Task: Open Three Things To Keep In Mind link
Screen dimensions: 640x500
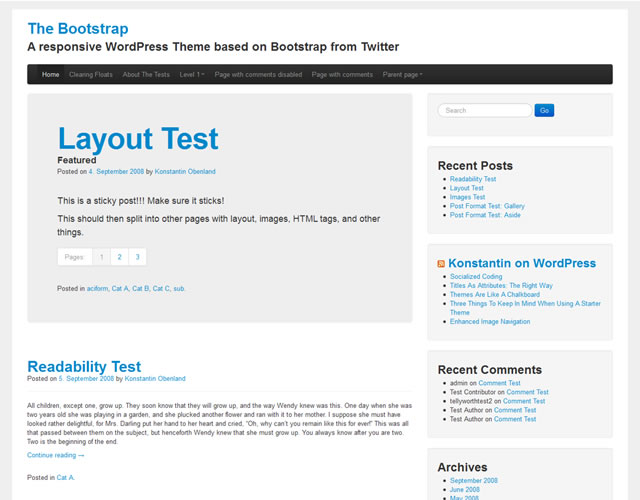Action: (525, 308)
